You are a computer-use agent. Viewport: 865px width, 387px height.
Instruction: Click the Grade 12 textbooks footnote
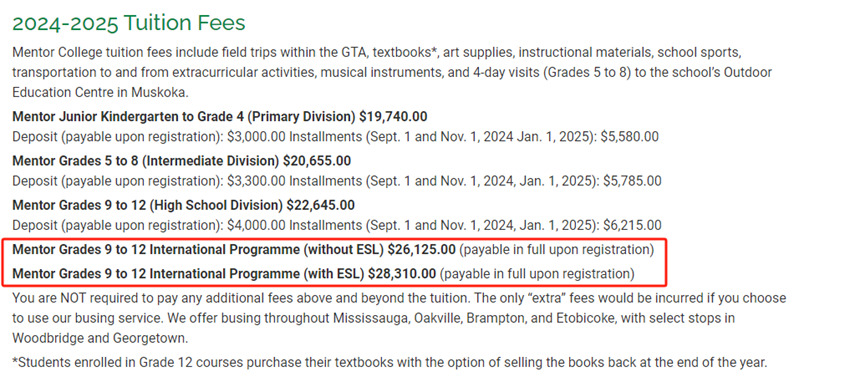[x=389, y=363]
